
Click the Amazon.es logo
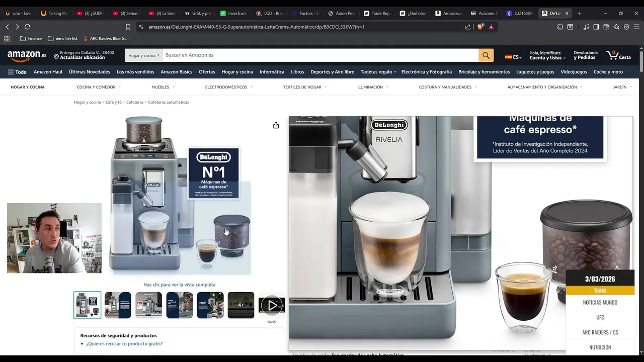(27, 55)
